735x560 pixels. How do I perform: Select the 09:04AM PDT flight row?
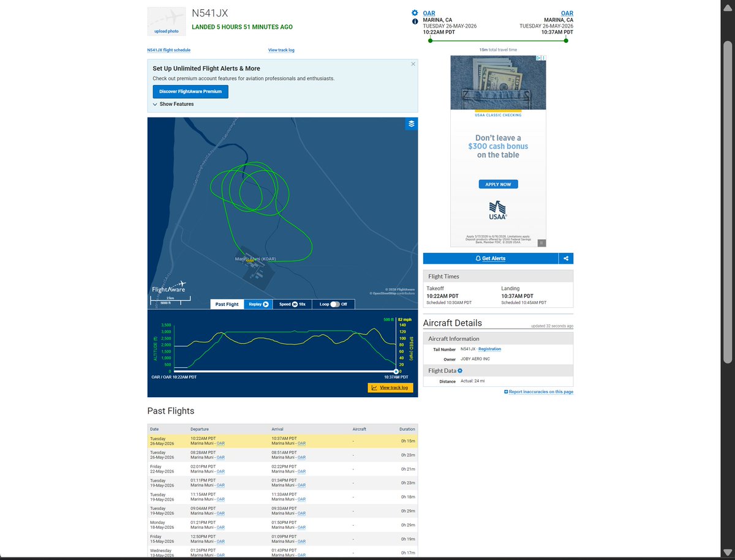click(282, 511)
